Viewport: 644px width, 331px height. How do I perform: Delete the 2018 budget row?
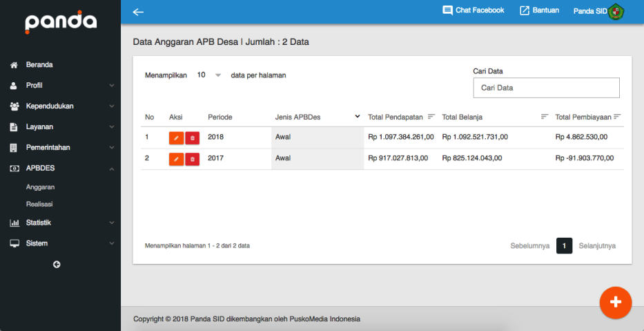pyautogui.click(x=192, y=138)
